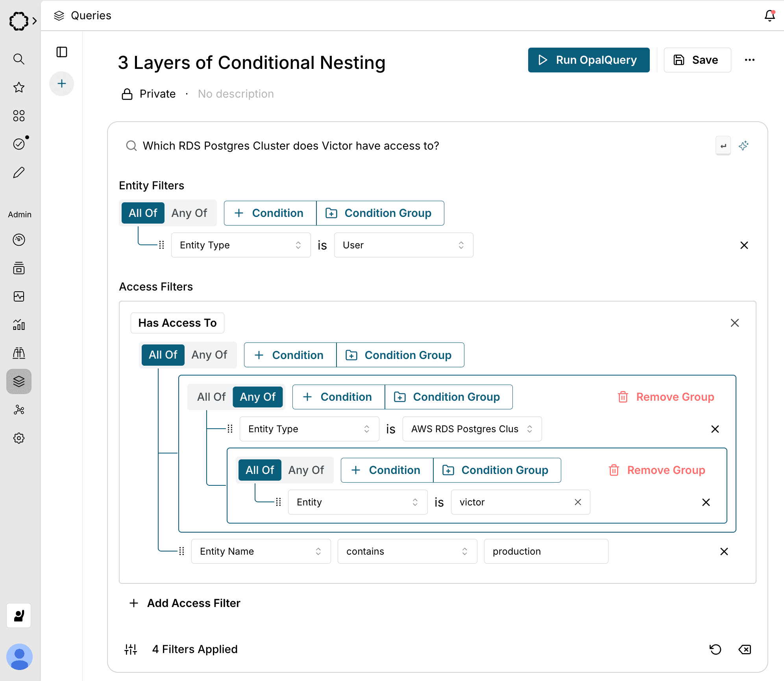This screenshot has width=784, height=681.
Task: Click the clear filters backspace icon
Action: (745, 649)
